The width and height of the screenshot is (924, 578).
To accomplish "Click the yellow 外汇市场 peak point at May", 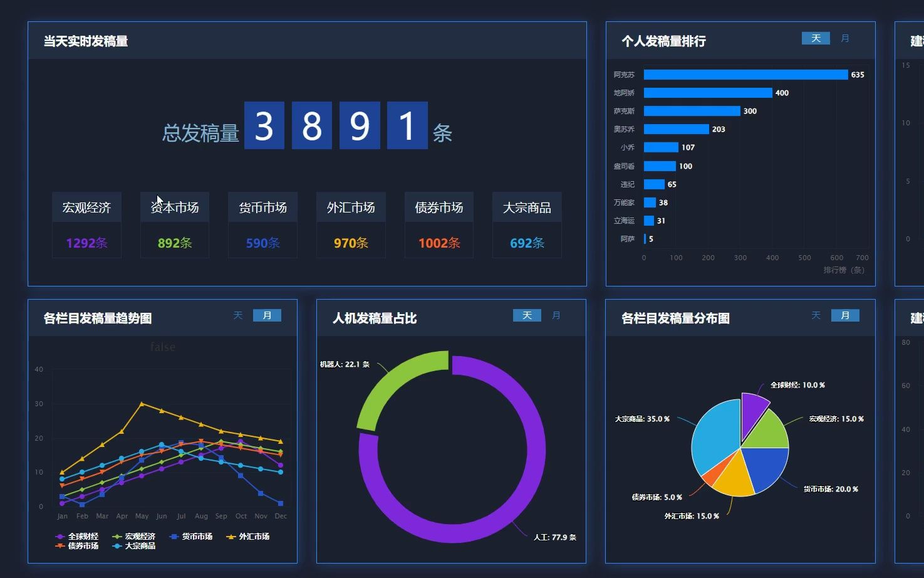I will point(142,404).
